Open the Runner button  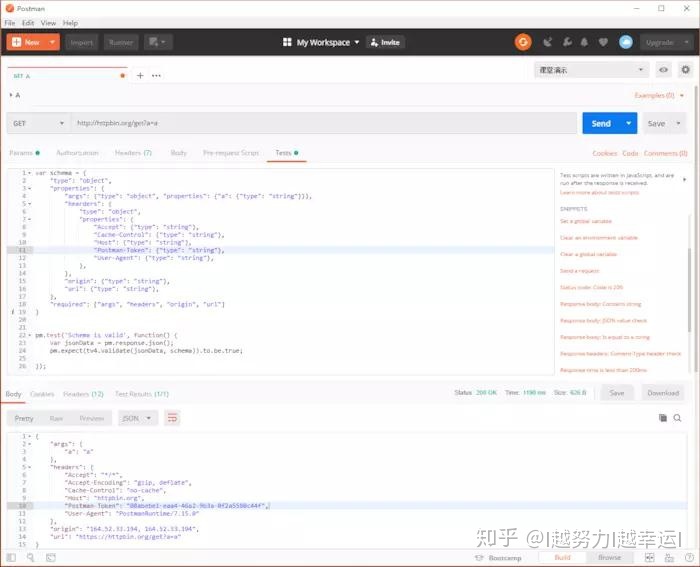(x=121, y=42)
